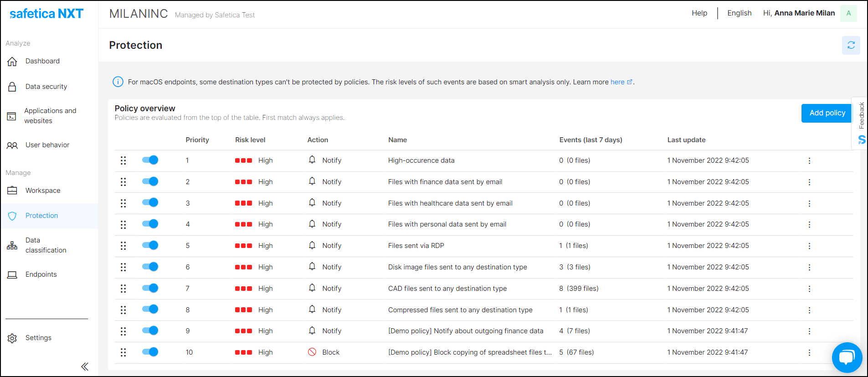Open the Data classification section

tap(46, 245)
